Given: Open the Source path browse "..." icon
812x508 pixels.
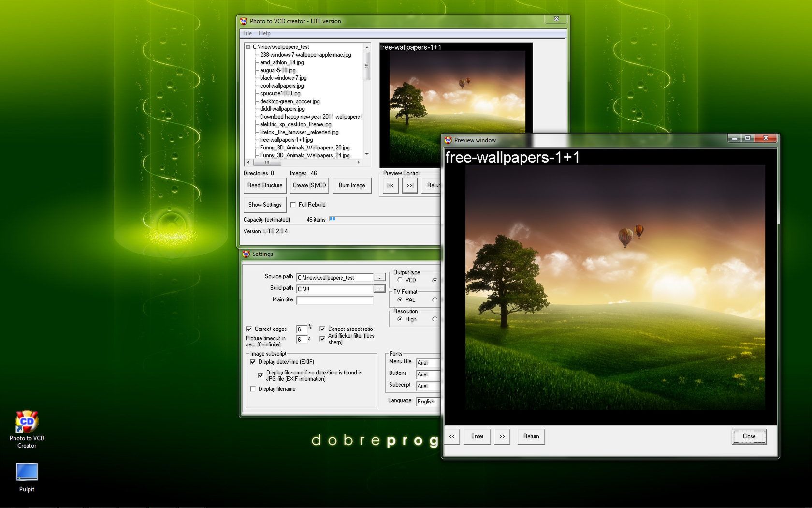Looking at the screenshot, I should [x=379, y=277].
